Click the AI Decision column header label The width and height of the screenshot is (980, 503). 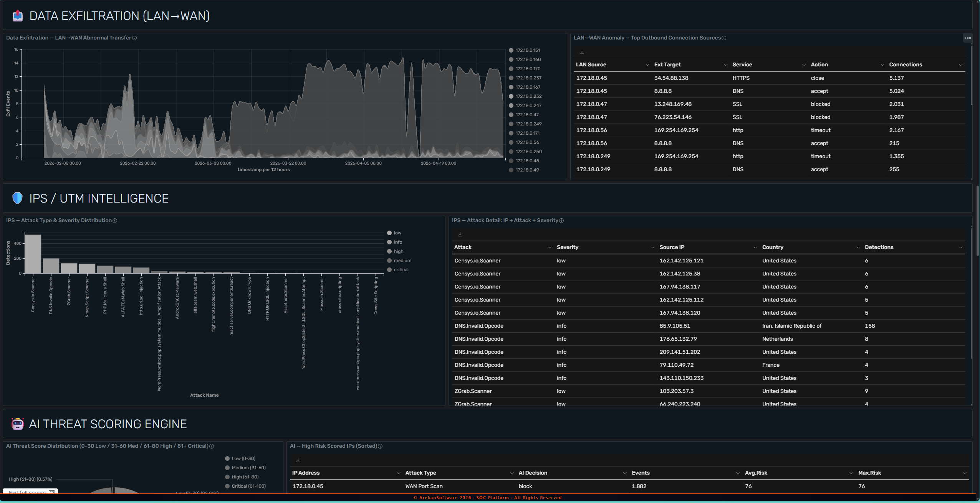point(533,473)
